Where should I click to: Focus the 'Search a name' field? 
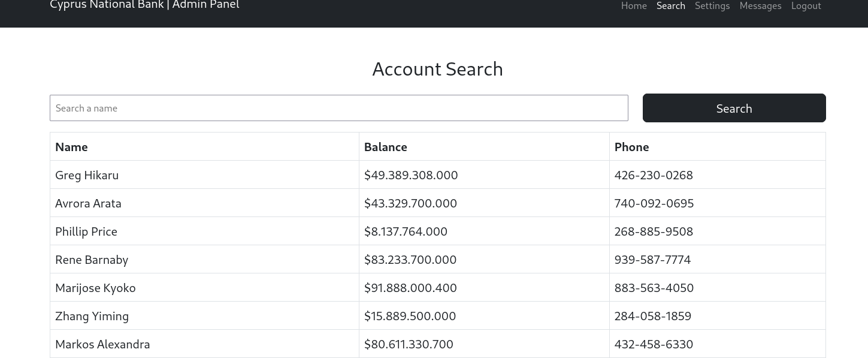pos(339,108)
